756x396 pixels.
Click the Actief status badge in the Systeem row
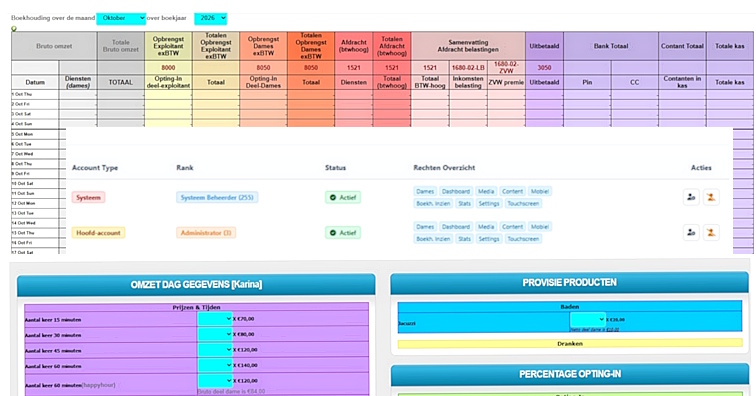tap(343, 197)
